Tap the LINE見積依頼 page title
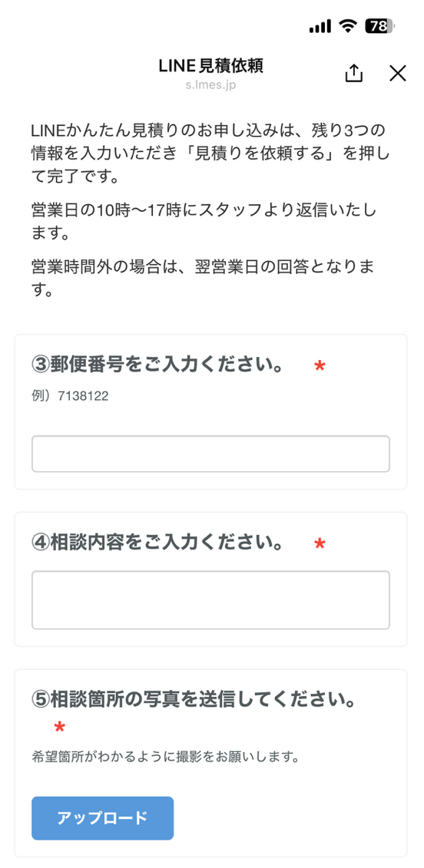Image resolution: width=424 pixels, height=868 pixels. pyautogui.click(x=210, y=66)
